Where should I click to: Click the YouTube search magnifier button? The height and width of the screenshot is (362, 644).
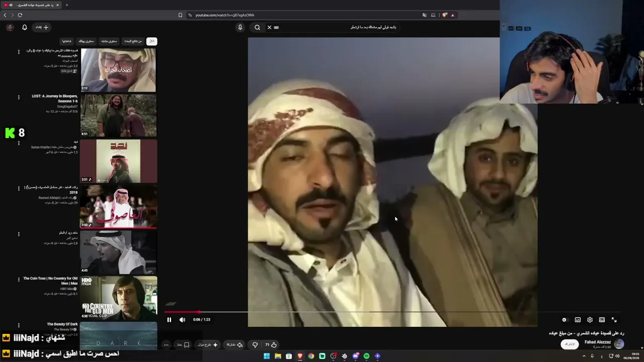257,27
